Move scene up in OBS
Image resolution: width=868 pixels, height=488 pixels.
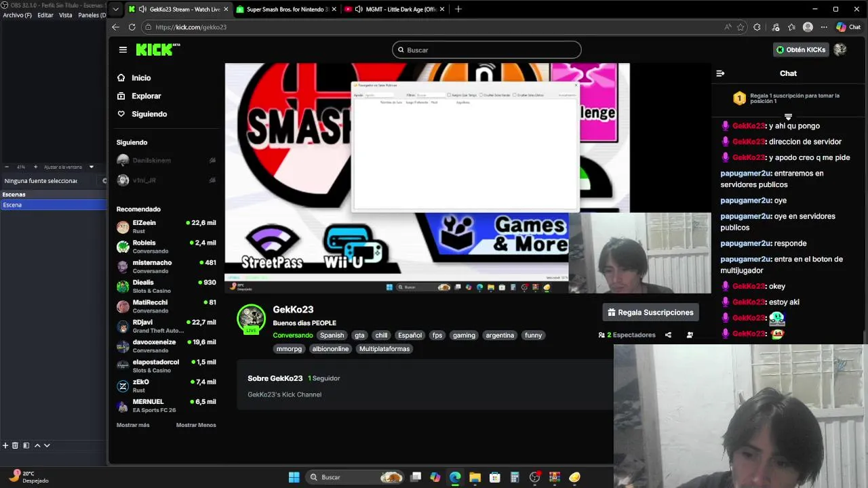pyautogui.click(x=37, y=445)
